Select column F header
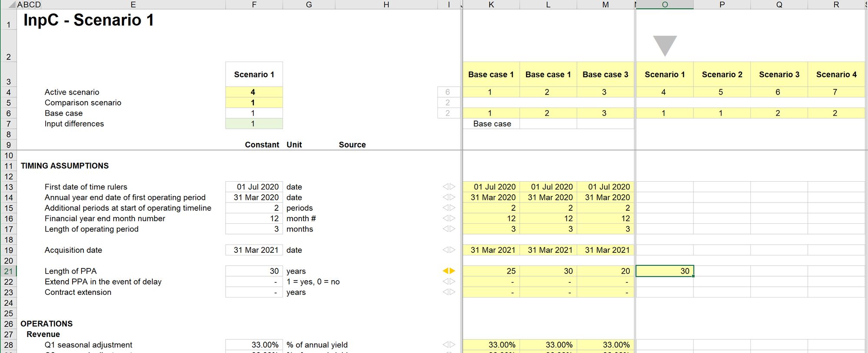Image resolution: width=868 pixels, height=353 pixels. coord(254,5)
